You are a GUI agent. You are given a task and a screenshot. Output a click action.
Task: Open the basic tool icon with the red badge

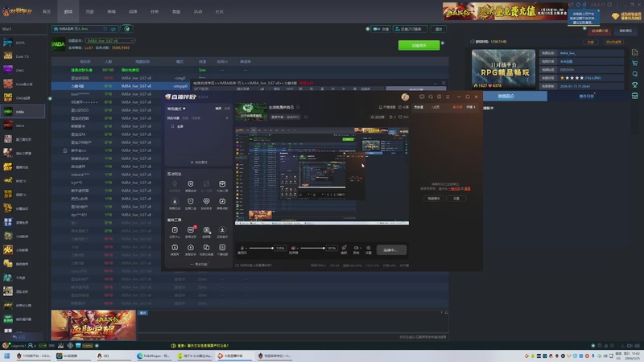(x=191, y=232)
